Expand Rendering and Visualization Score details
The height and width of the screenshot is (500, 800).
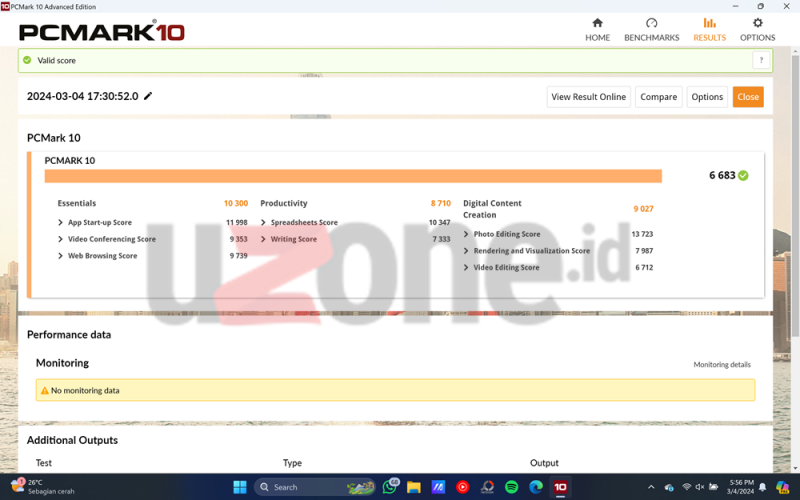[466, 251]
